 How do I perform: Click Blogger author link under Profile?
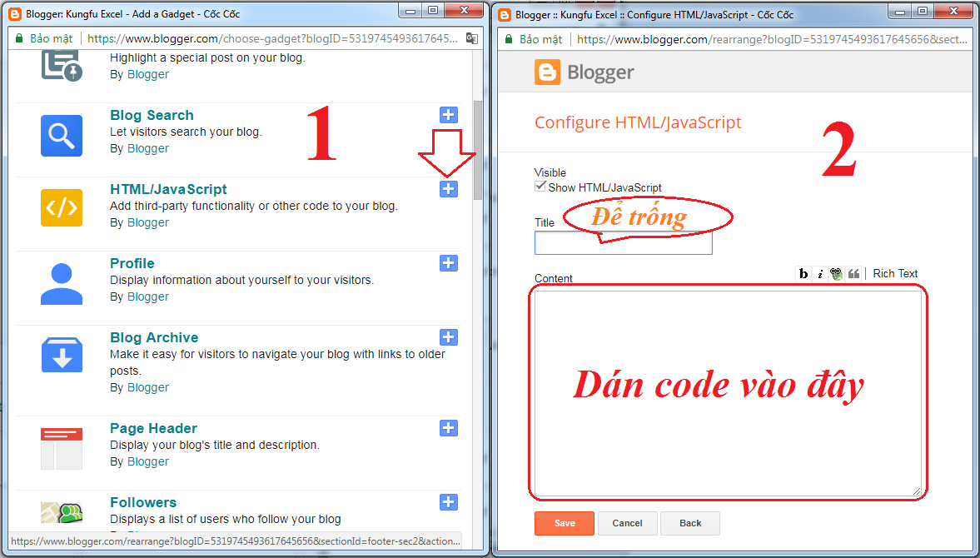[148, 296]
